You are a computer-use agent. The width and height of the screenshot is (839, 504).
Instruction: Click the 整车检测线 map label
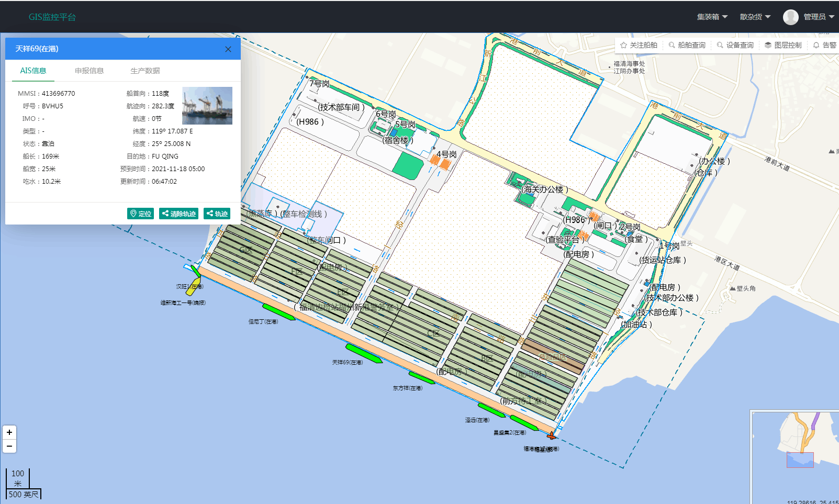304,214
